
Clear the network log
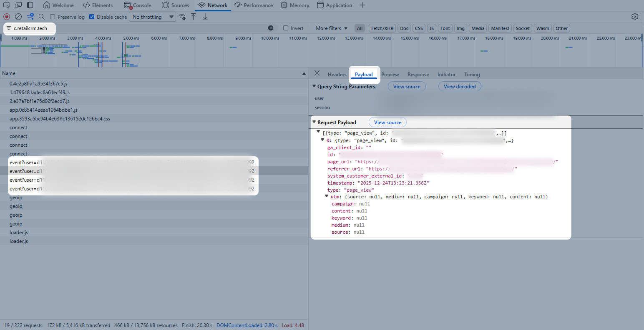[18, 17]
